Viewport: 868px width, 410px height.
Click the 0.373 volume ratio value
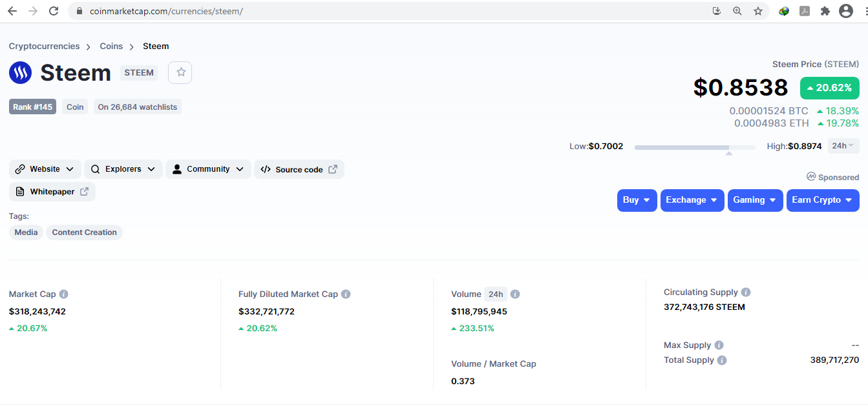pos(463,381)
